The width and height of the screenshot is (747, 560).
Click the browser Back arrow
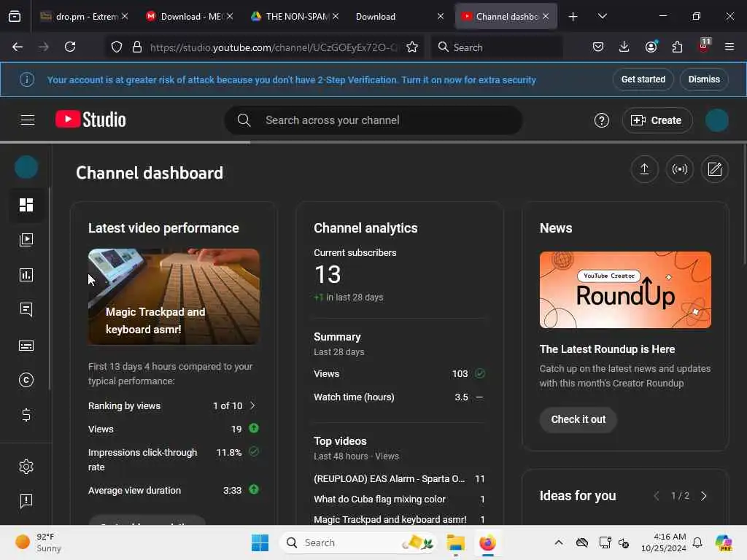click(18, 47)
